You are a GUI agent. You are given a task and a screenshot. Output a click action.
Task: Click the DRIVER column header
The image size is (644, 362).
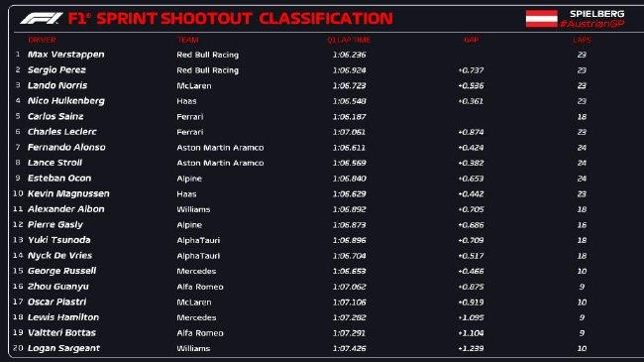pyautogui.click(x=42, y=40)
